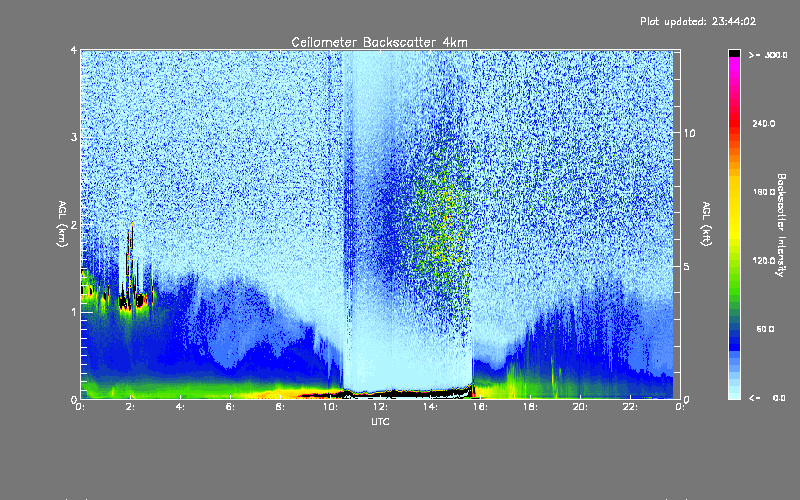The width and height of the screenshot is (800, 500).
Task: Click the "<= 0.0" colorbar label
Action: coord(767,398)
